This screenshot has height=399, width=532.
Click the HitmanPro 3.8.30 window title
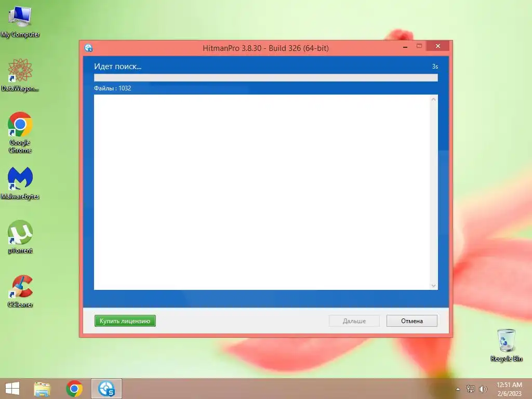[265, 48]
